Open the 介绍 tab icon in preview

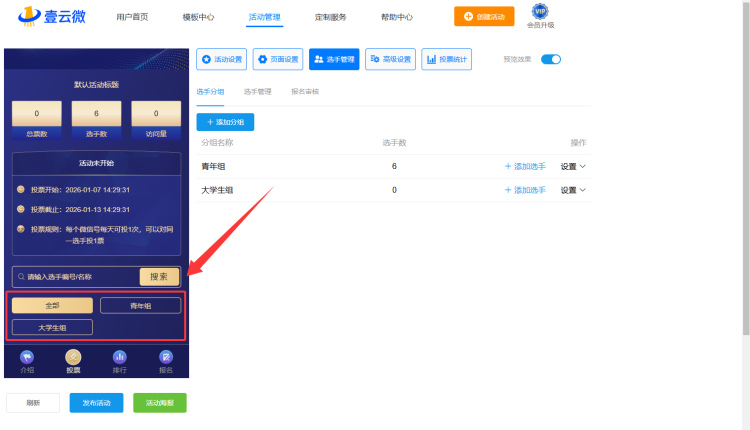(x=27, y=358)
